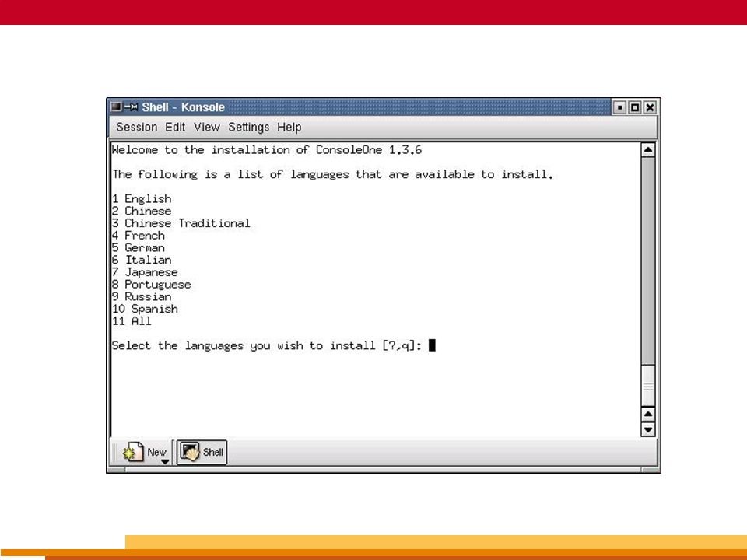This screenshot has height=560, width=747.
Task: Close the Konsole window
Action: click(649, 107)
